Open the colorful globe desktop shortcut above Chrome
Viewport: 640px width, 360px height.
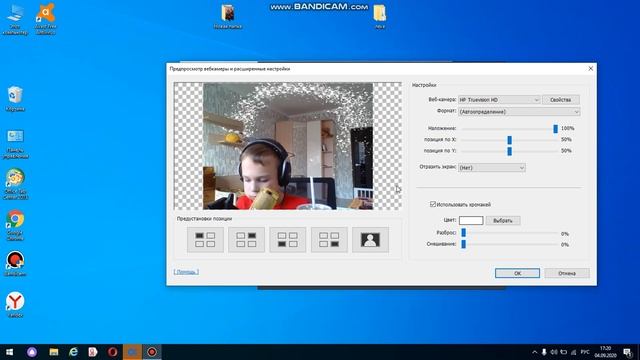point(15,184)
